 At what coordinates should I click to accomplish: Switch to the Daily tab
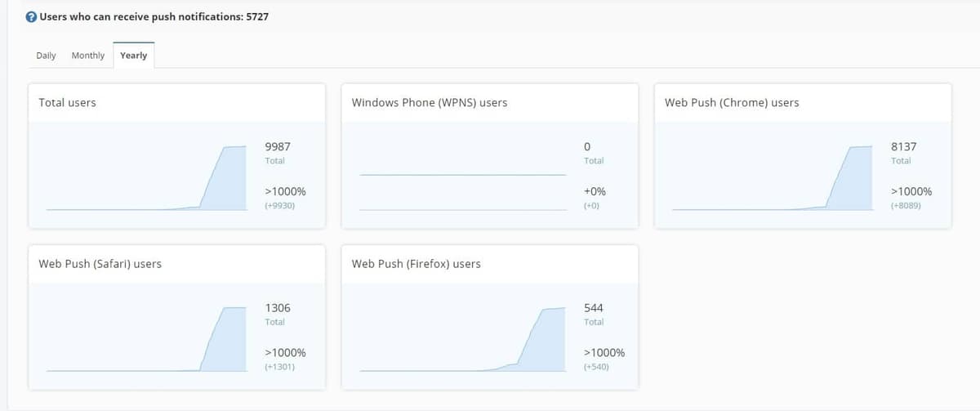click(x=46, y=56)
